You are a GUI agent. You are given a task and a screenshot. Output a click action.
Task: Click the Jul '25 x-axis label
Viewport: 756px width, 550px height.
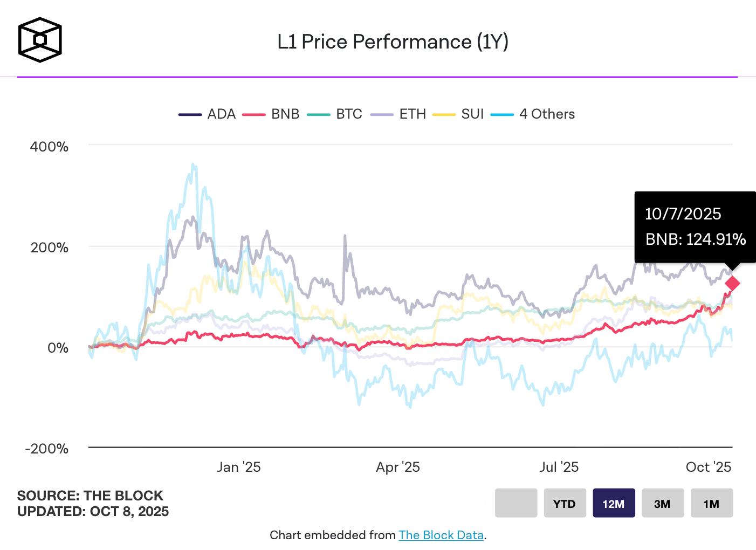559,467
